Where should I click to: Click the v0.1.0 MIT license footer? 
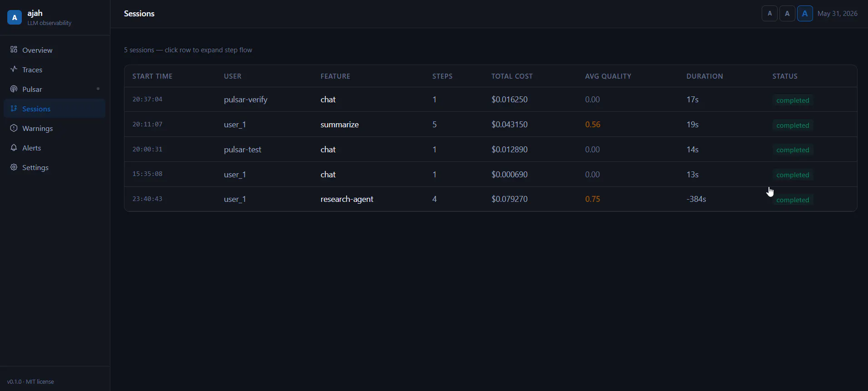31,382
